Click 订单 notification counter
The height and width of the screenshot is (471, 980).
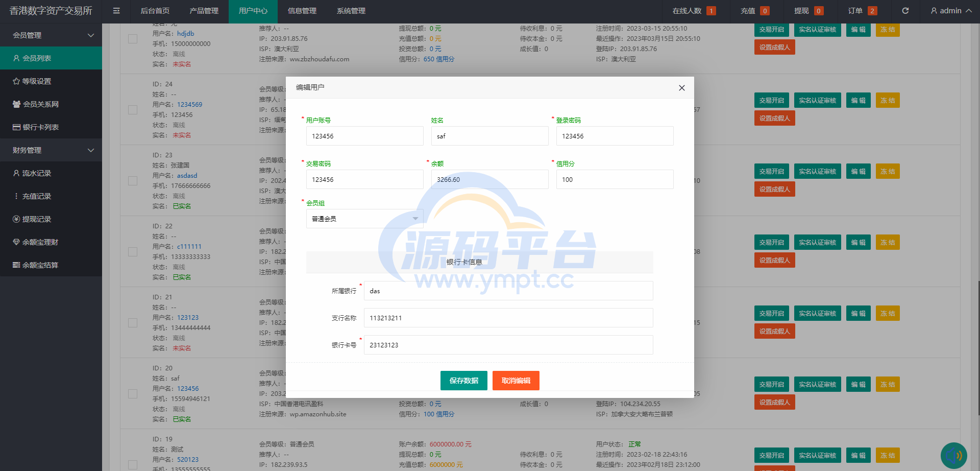(863, 11)
